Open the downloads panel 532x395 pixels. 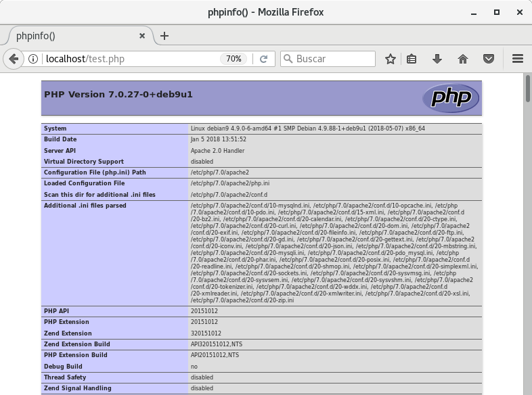(x=437, y=59)
